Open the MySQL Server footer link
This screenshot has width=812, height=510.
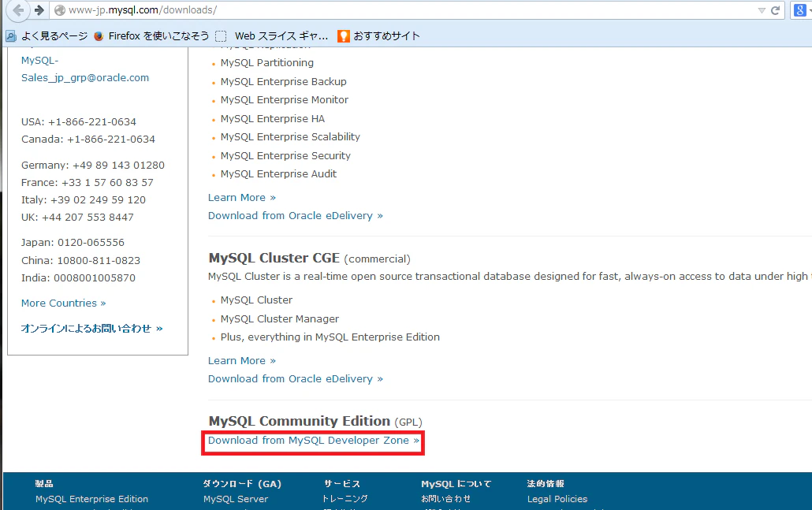pyautogui.click(x=236, y=499)
